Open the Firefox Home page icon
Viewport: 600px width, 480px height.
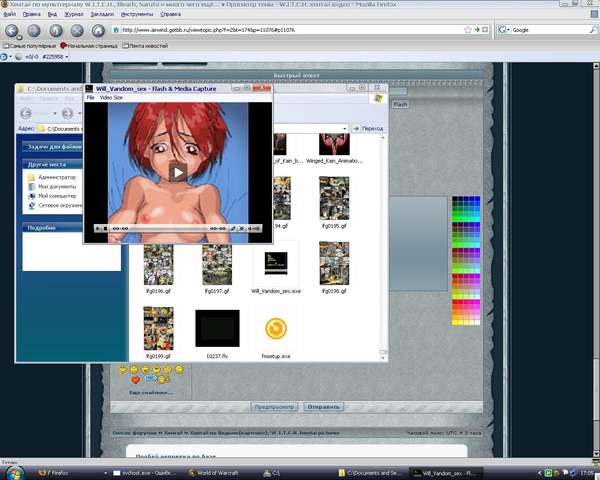point(98,30)
